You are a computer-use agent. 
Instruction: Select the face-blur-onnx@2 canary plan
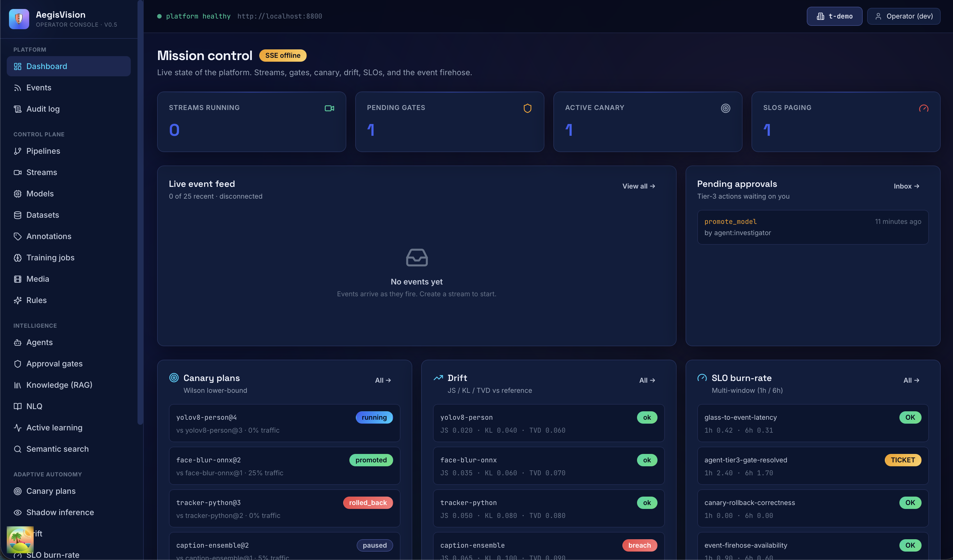284,466
